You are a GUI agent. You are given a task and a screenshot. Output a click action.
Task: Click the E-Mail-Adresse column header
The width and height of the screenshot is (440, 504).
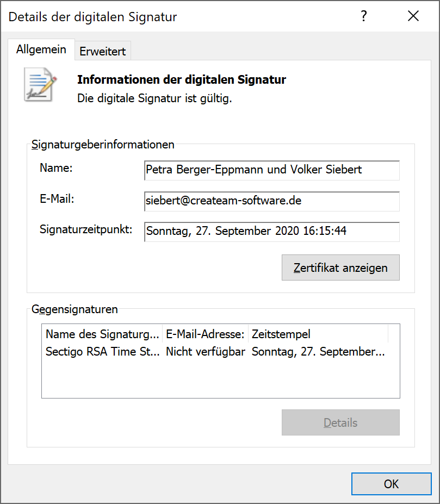point(206,334)
